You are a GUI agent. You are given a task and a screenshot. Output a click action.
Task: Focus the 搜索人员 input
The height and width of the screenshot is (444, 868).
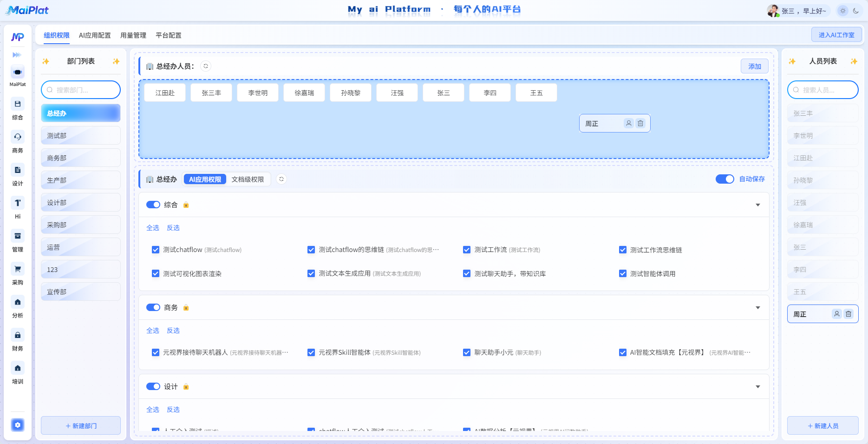pos(823,90)
